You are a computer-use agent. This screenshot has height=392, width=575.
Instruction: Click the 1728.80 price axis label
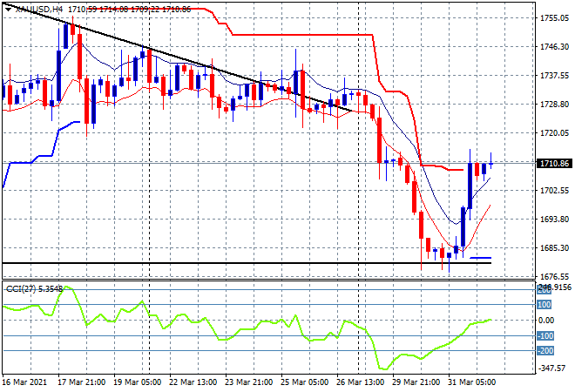click(554, 105)
